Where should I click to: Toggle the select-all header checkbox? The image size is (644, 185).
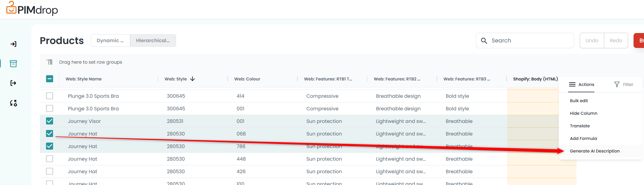[x=50, y=79]
